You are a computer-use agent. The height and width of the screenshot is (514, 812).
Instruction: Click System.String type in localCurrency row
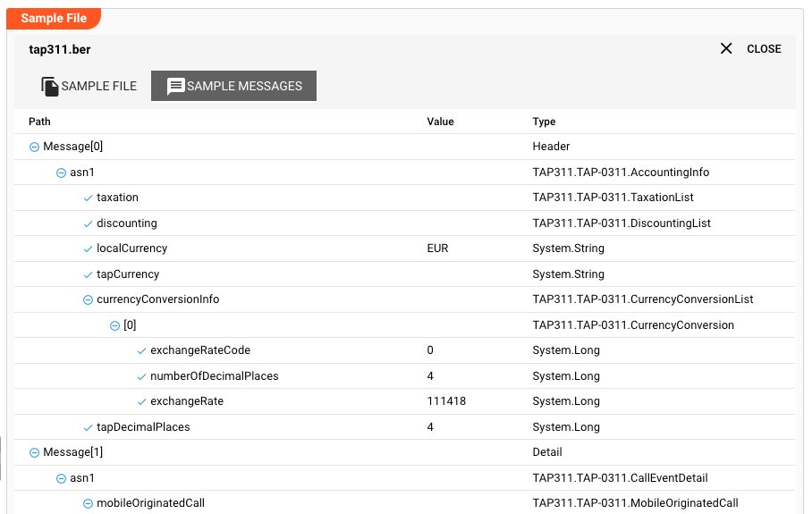pyautogui.click(x=568, y=249)
